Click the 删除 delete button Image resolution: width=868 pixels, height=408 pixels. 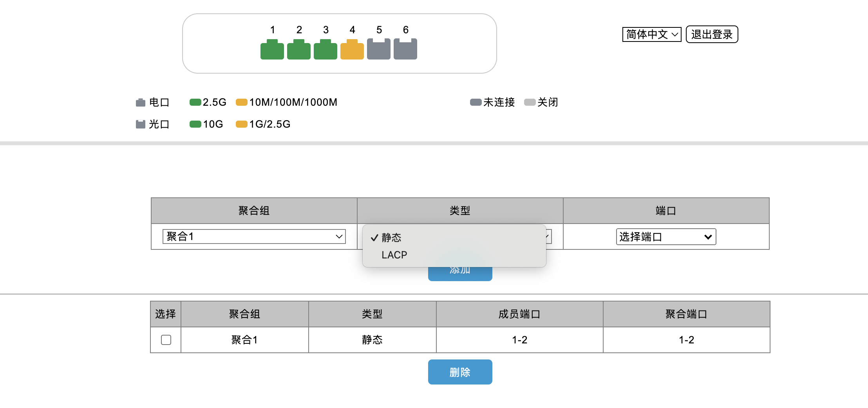pyautogui.click(x=460, y=372)
